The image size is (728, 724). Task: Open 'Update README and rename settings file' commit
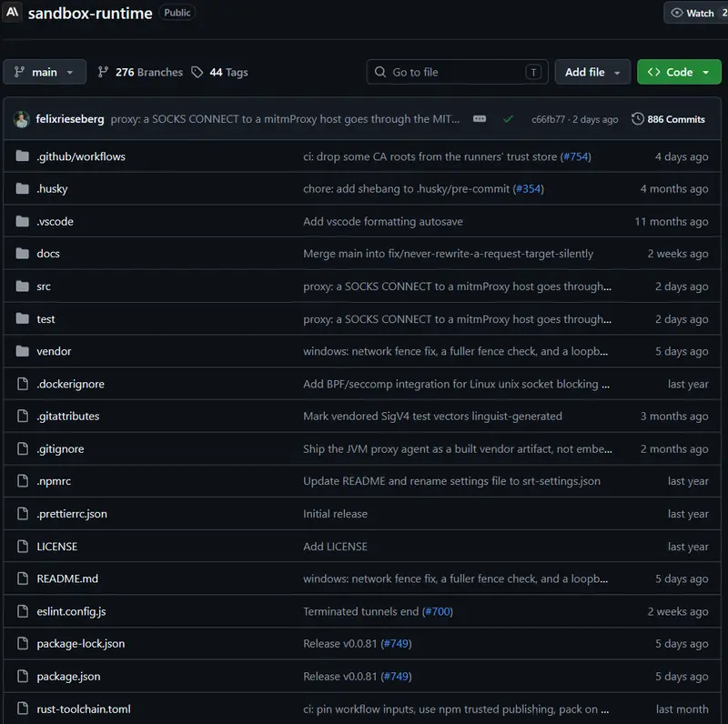point(451,481)
